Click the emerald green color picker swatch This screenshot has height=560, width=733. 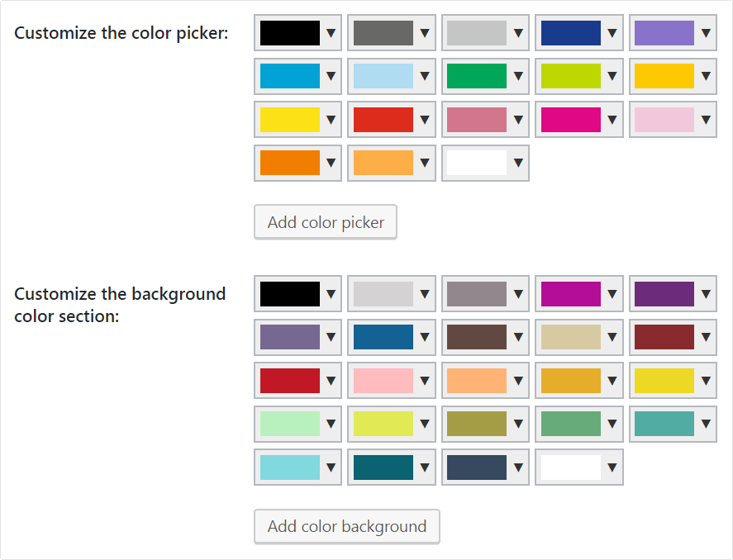coord(477,76)
